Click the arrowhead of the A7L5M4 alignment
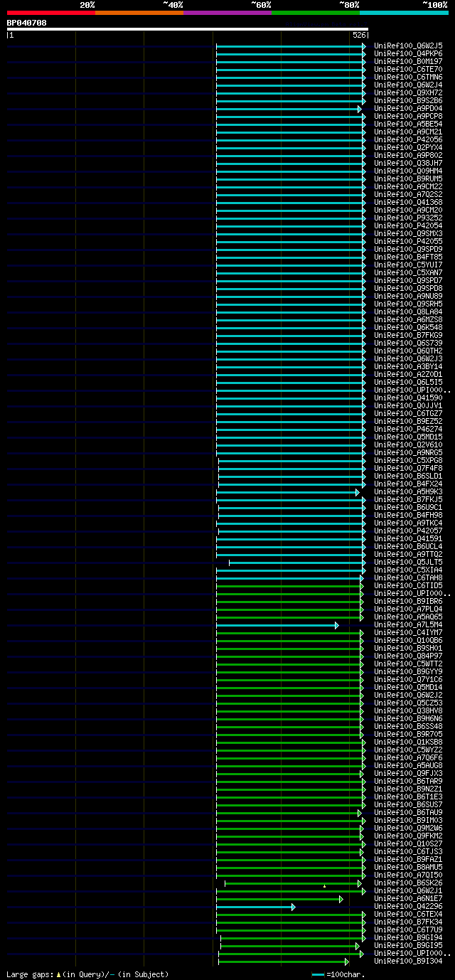The width and height of the screenshot is (455, 980). click(x=337, y=625)
